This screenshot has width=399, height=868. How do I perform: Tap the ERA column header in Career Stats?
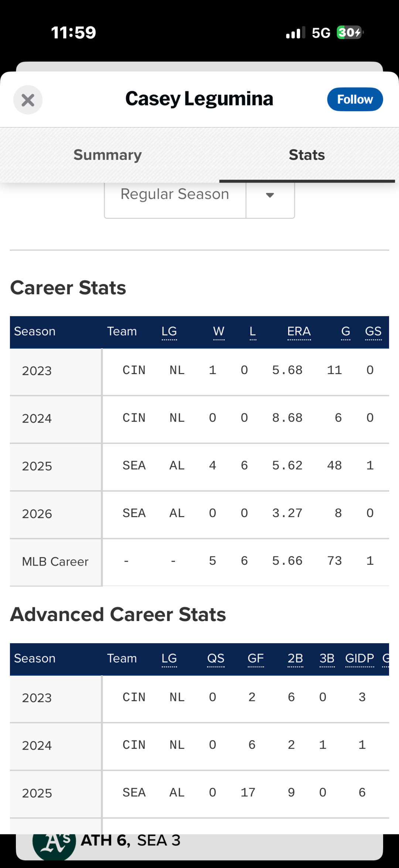pyautogui.click(x=299, y=331)
